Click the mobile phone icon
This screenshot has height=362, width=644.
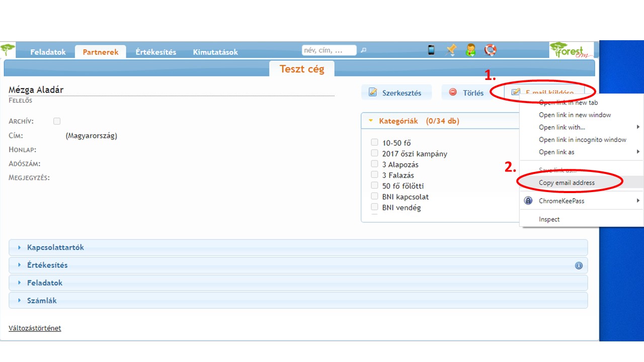(x=431, y=50)
